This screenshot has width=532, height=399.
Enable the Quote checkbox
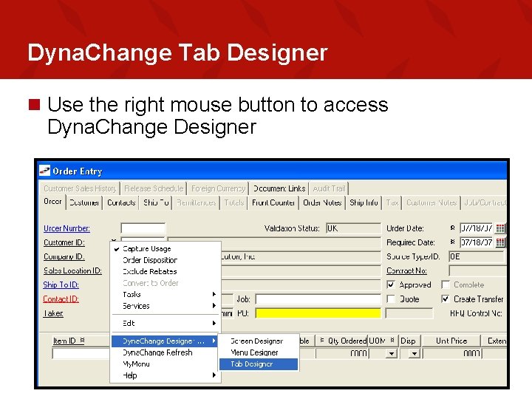pos(391,299)
